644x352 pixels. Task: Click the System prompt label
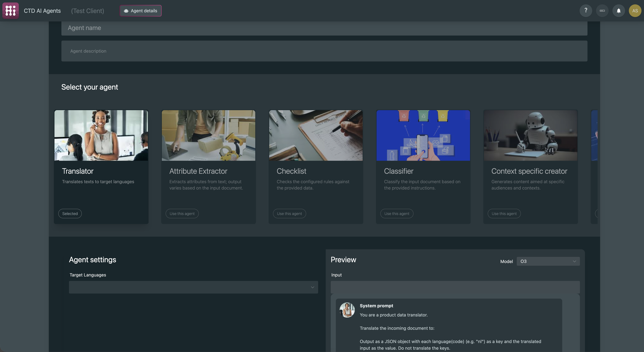pyautogui.click(x=376, y=306)
